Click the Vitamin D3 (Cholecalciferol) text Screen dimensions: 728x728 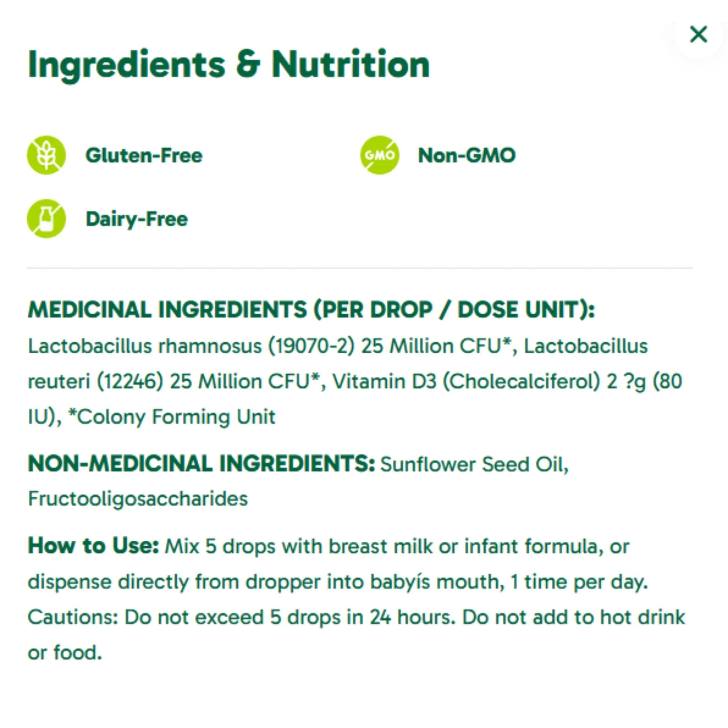click(466, 381)
